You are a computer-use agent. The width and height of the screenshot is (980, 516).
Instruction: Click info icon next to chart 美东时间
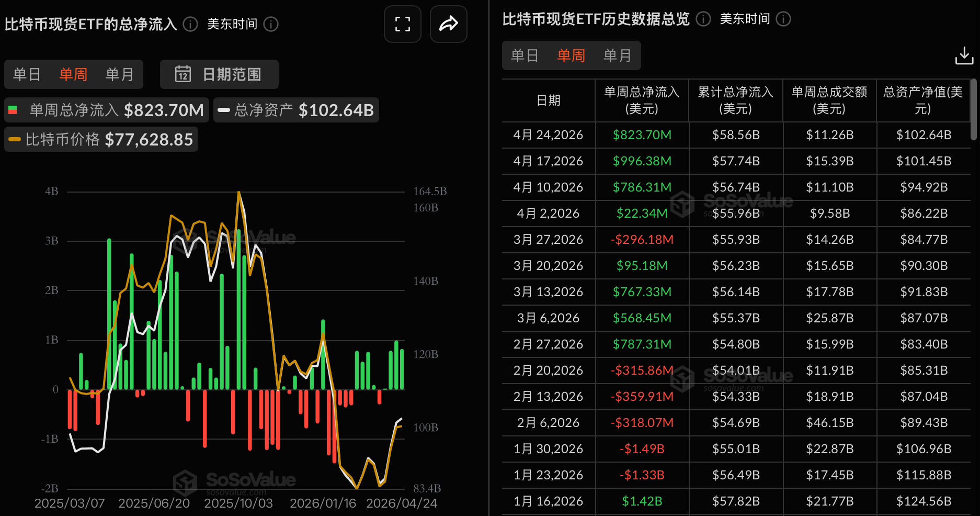pos(271,24)
